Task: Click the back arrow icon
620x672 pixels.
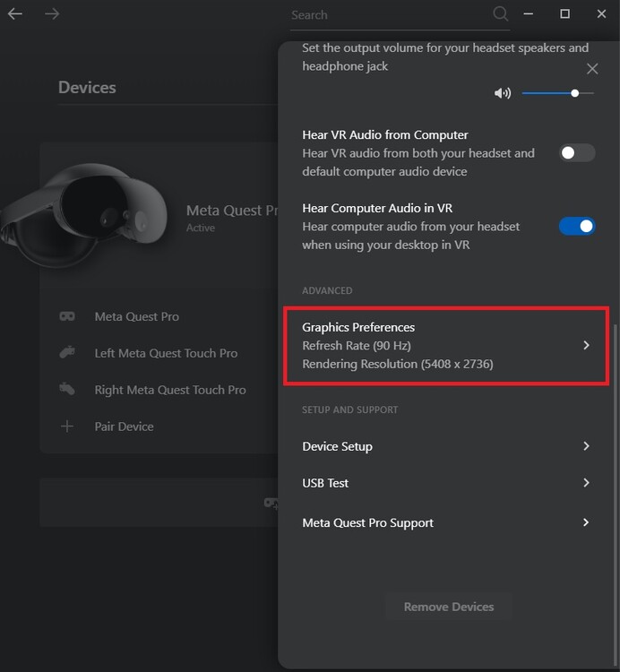Action: coord(15,14)
